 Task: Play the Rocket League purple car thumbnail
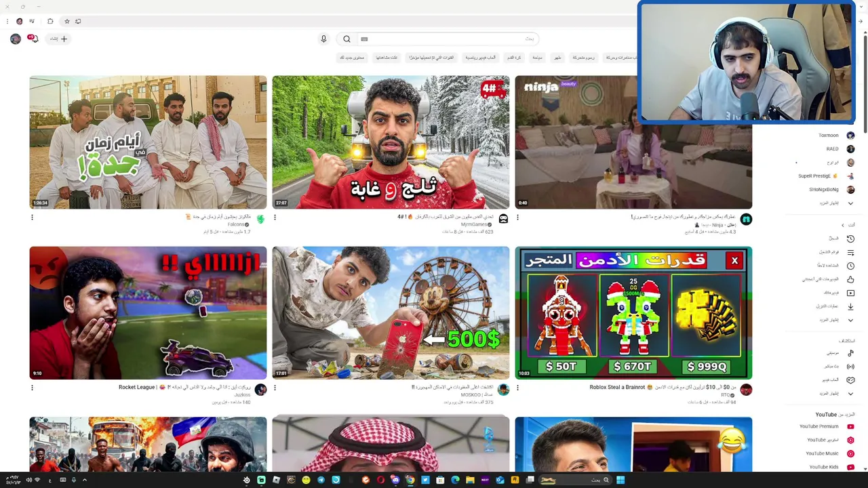[148, 312]
